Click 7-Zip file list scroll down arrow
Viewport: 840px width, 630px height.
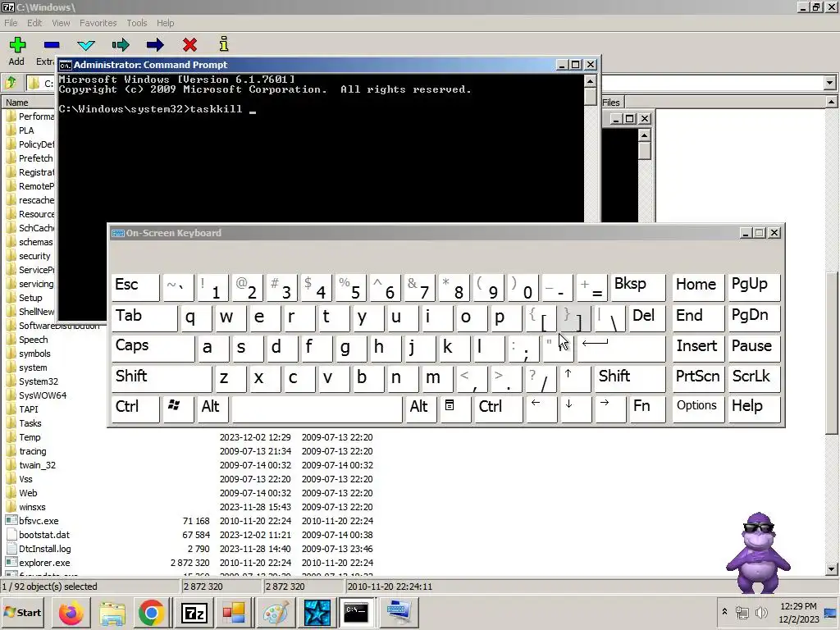point(832,569)
